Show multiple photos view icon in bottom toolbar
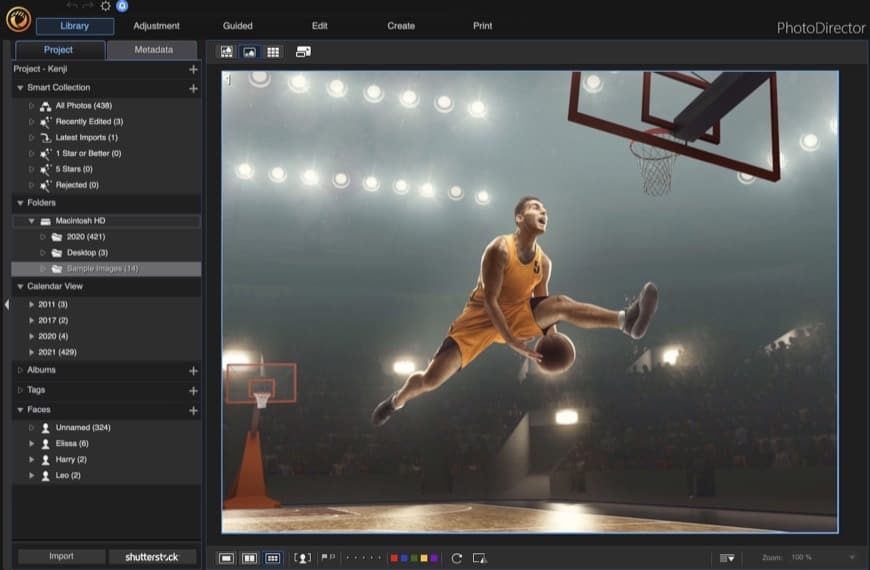 point(272,558)
